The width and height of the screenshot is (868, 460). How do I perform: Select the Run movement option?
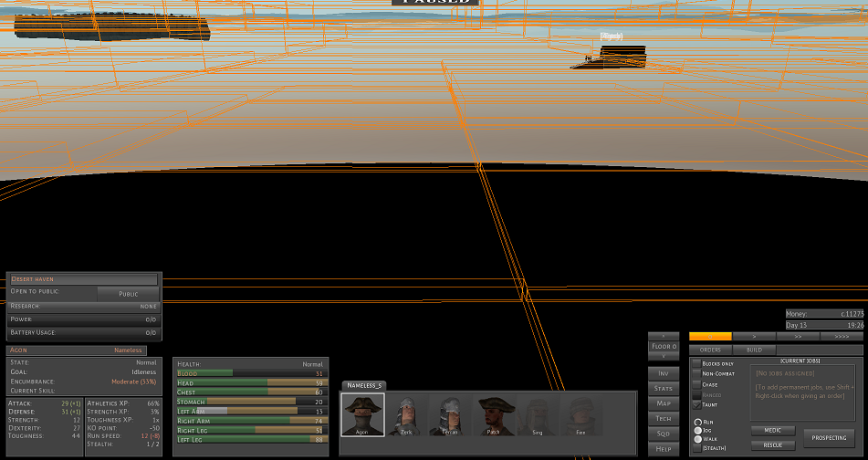(698, 423)
